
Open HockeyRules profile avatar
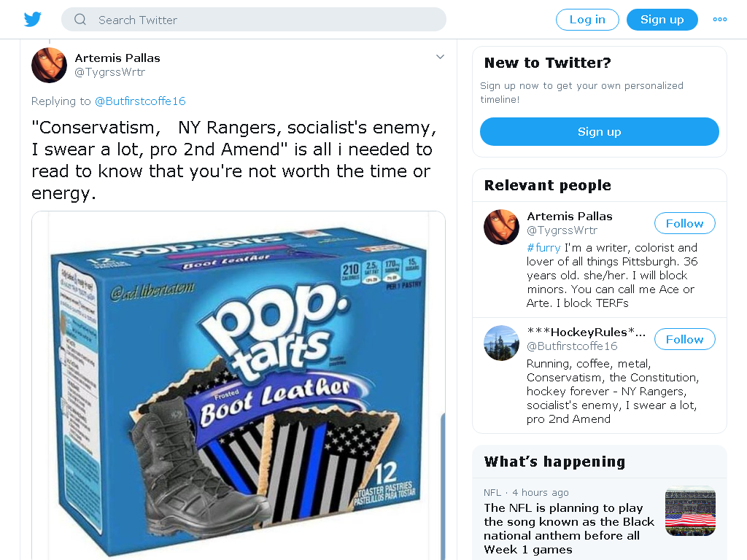(501, 343)
